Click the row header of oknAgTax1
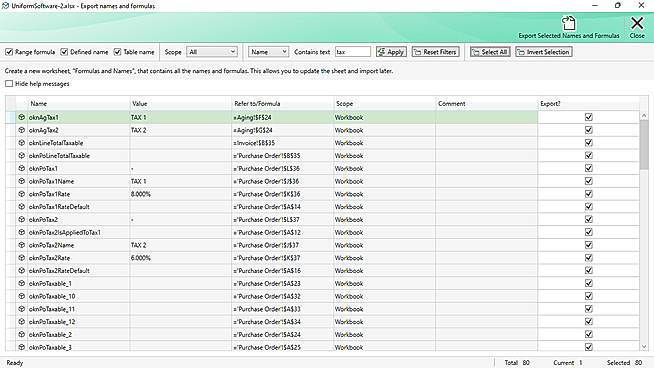This screenshot has width=654, height=368. 10,117
